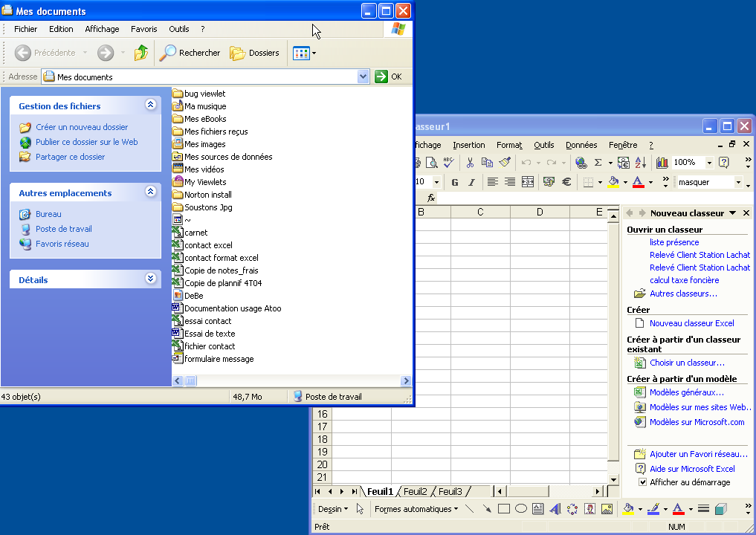This screenshot has height=535, width=756.
Task: Select the Format Painter brush in Excel
Action: point(505,163)
